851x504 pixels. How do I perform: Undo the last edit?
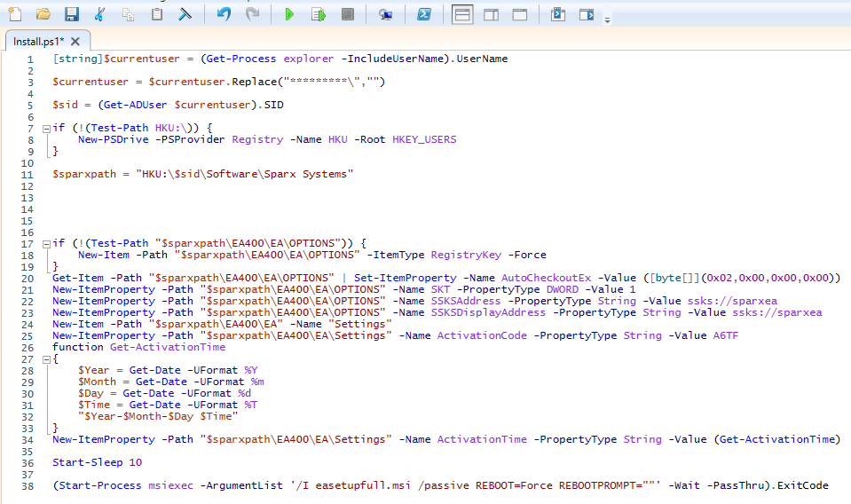224,14
